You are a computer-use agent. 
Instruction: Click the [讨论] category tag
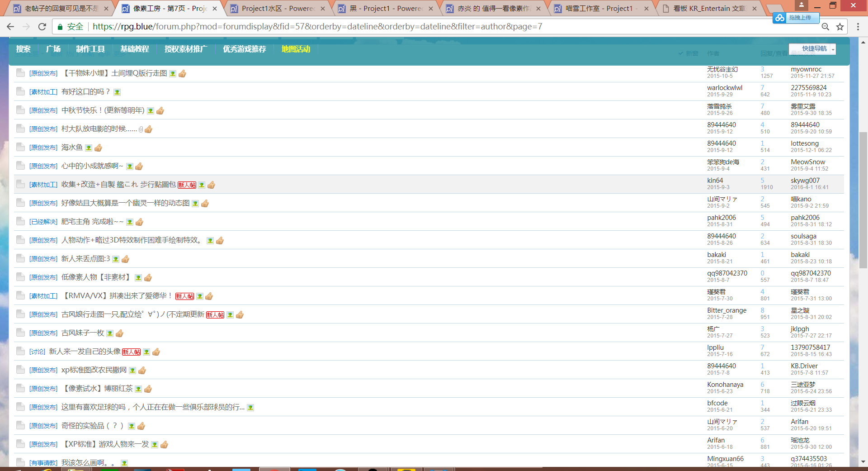point(38,352)
